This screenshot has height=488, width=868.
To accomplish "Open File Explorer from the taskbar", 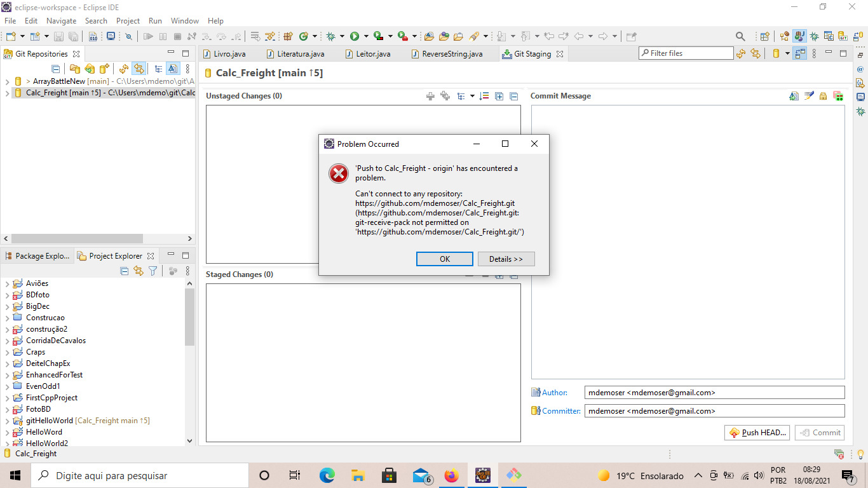I will (358, 475).
